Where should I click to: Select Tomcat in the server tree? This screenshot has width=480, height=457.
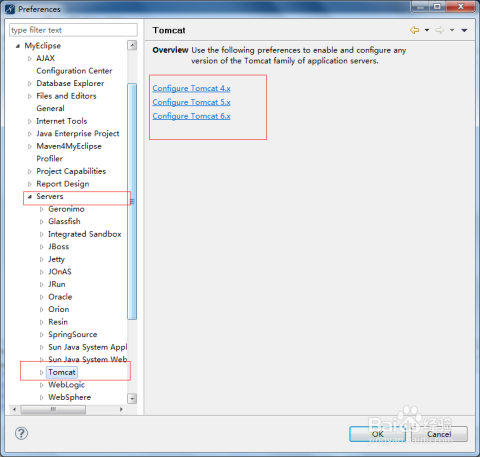click(x=62, y=372)
